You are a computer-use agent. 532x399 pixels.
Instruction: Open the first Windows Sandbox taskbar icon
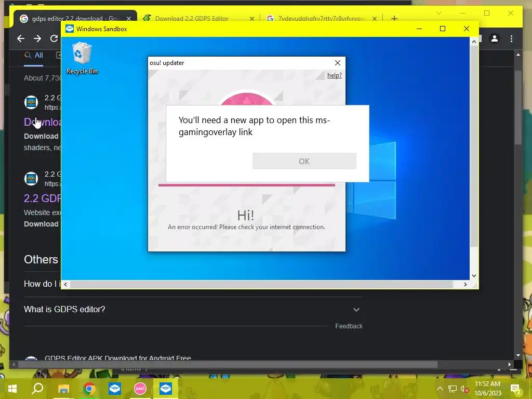pos(115,389)
